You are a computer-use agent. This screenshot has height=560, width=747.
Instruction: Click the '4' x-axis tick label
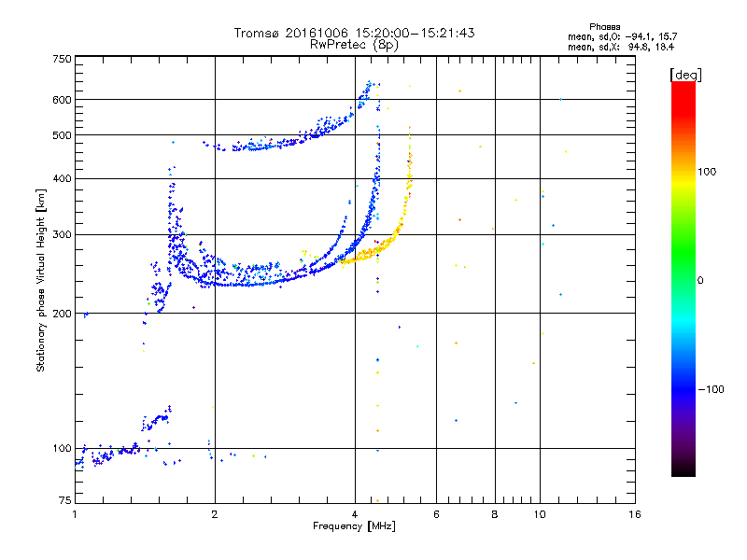click(x=355, y=514)
